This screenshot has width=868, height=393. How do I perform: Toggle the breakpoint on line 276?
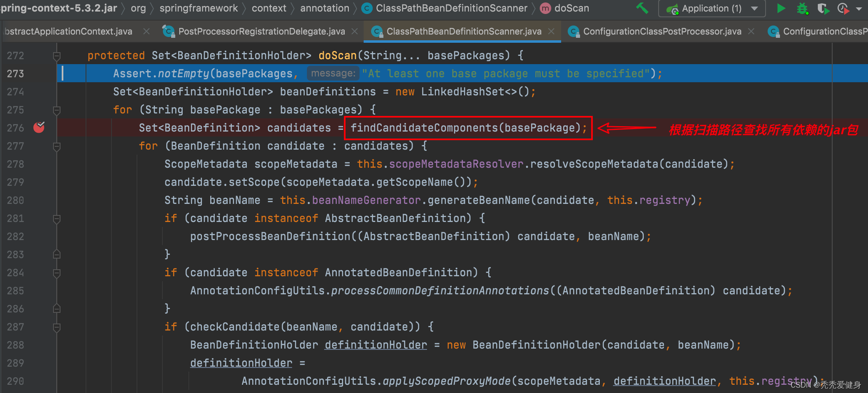(x=39, y=127)
